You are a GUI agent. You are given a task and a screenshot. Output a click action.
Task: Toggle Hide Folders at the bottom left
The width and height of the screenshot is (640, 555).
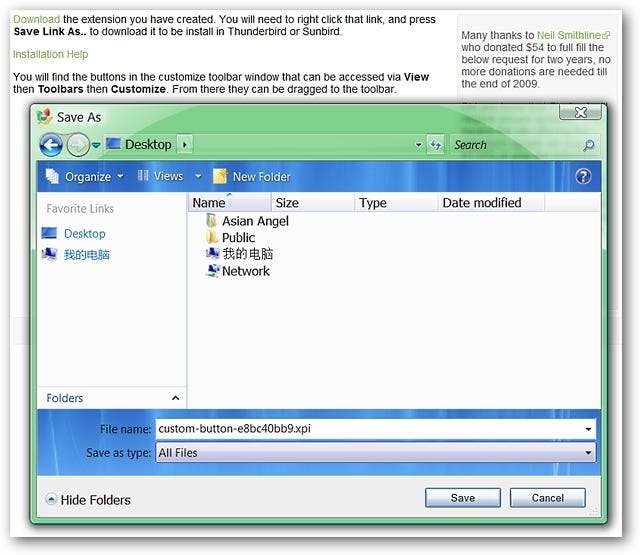pos(88,500)
